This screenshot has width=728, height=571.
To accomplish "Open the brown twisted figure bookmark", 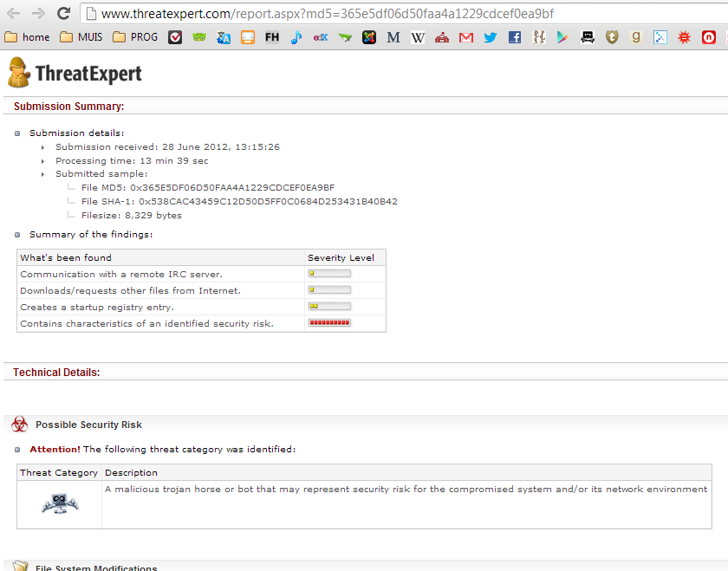I will [539, 37].
